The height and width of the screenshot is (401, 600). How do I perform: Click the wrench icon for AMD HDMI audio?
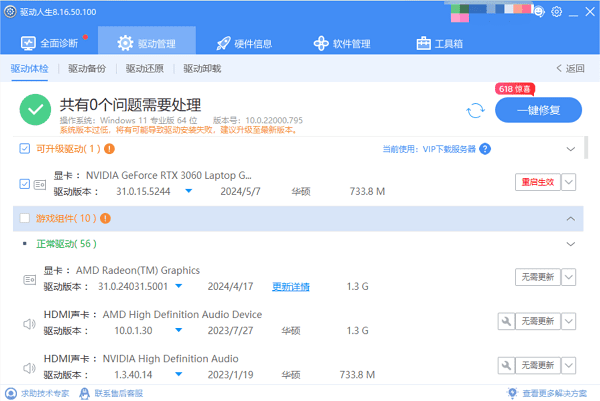pyautogui.click(x=506, y=322)
